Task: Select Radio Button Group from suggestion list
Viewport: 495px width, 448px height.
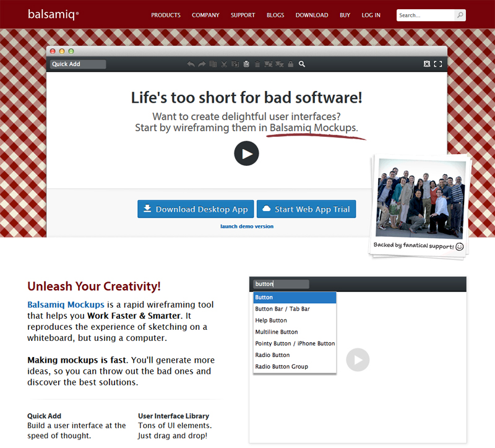Action: (282, 367)
